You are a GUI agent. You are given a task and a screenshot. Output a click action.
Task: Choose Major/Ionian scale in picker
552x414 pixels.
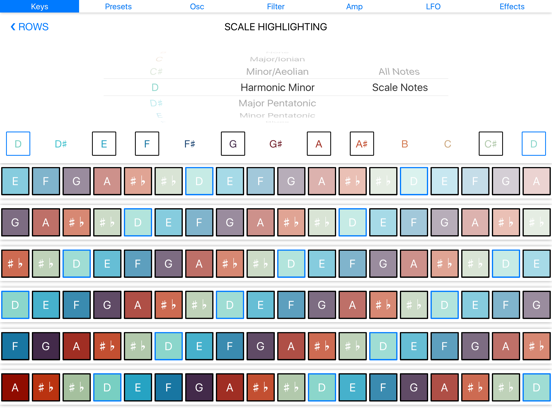277,59
